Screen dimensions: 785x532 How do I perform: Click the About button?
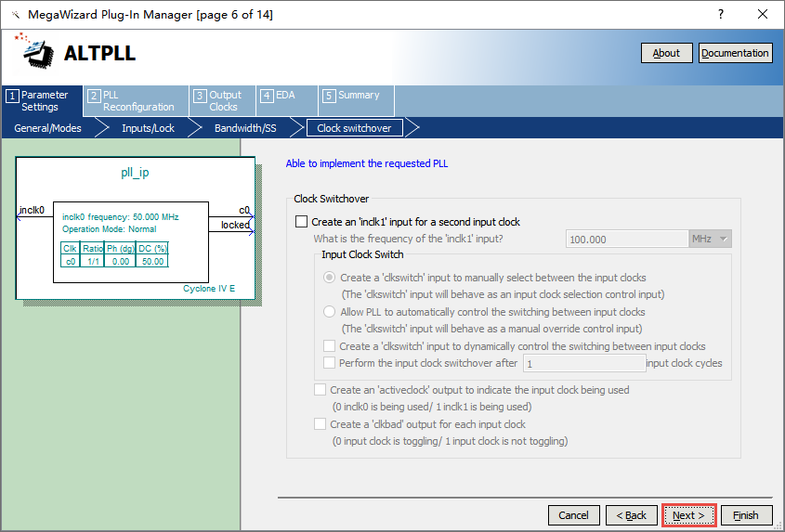[x=666, y=53]
